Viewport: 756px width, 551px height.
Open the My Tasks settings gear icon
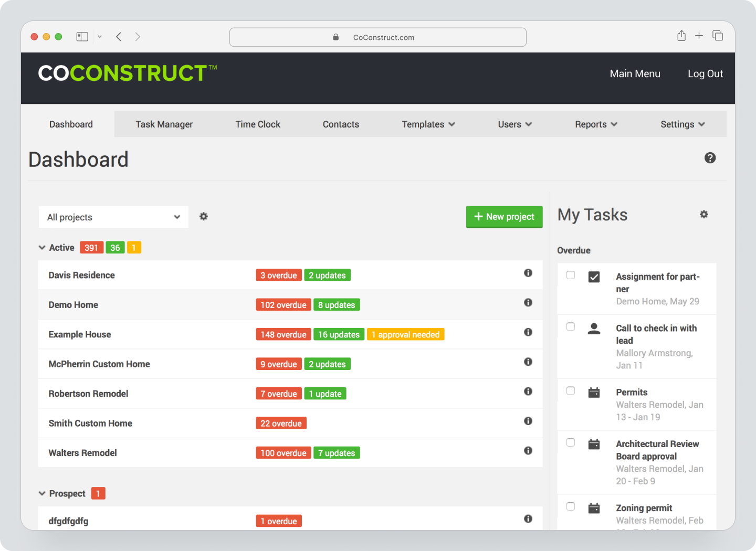tap(704, 214)
